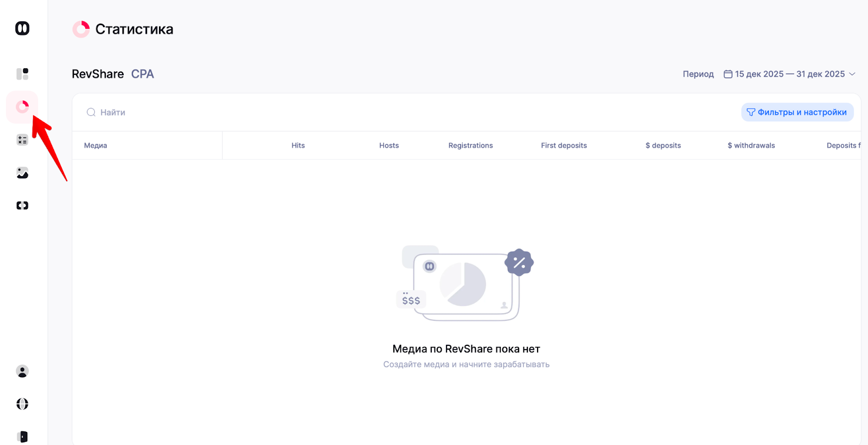Click the First deposits column header
The image size is (868, 445).
[564, 145]
